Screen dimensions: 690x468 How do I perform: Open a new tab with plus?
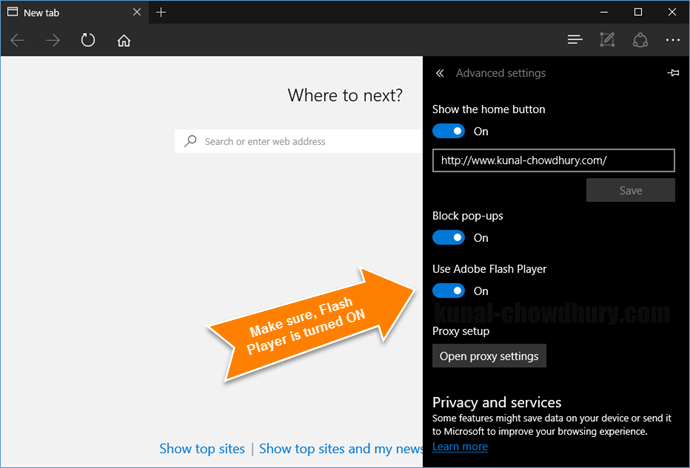(161, 12)
